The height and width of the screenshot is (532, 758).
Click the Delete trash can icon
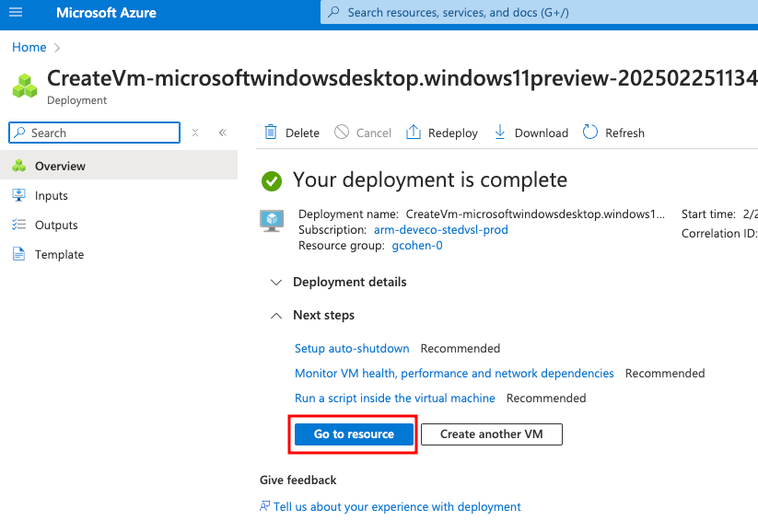coord(271,132)
